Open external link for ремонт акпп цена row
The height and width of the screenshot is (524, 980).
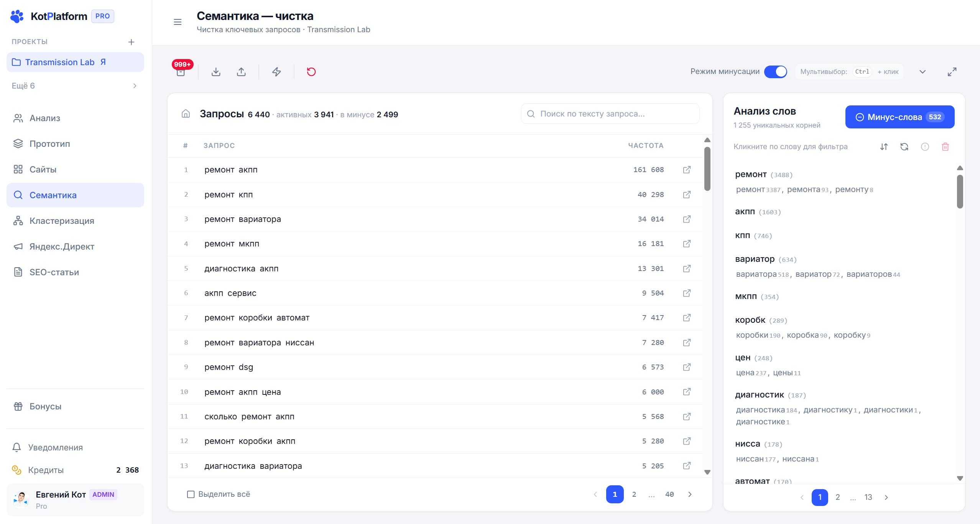tap(687, 392)
